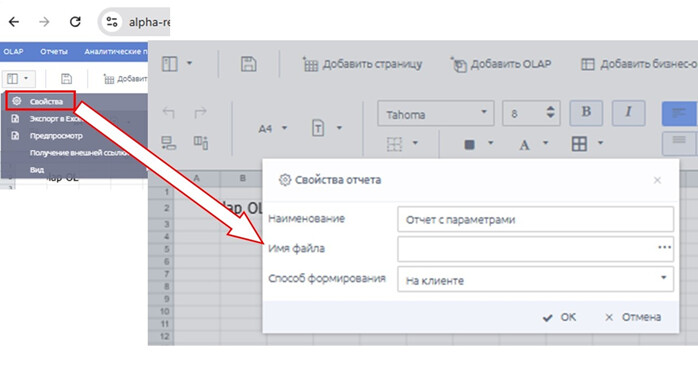Select column B header in spreadsheet
698x392 pixels.
coord(243,178)
